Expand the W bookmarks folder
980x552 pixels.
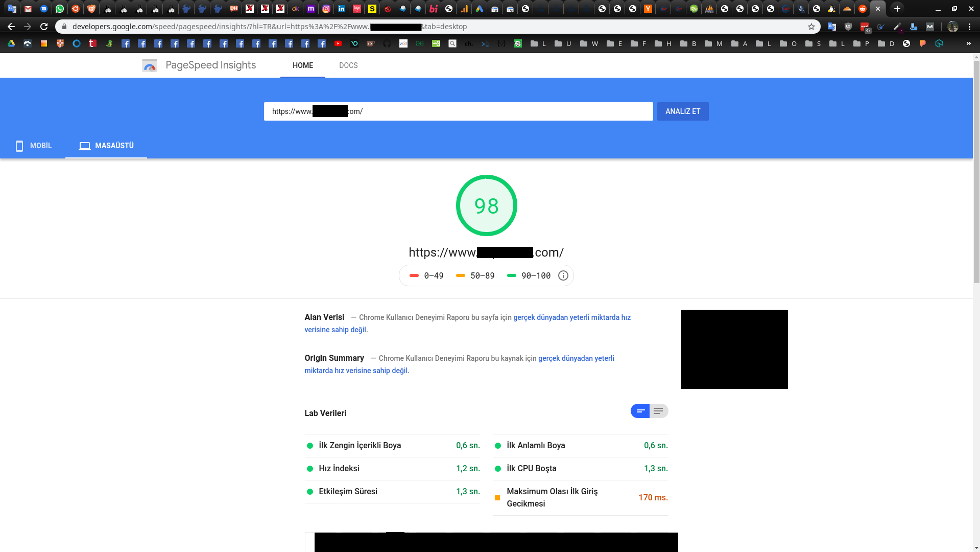click(589, 44)
